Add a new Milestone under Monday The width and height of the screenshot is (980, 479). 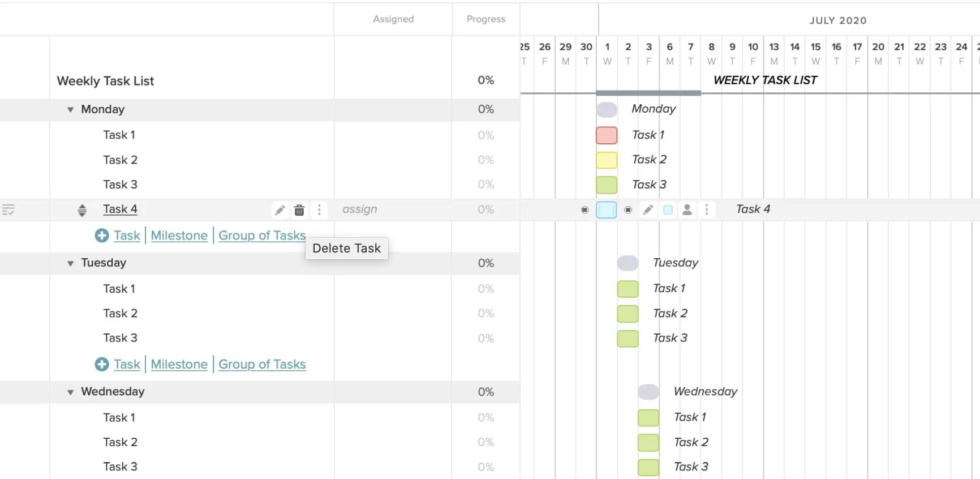click(179, 236)
